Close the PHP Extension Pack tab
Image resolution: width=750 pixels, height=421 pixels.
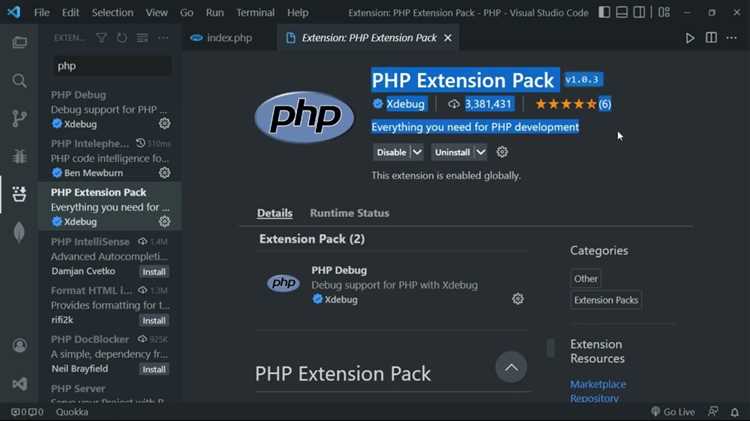point(448,38)
